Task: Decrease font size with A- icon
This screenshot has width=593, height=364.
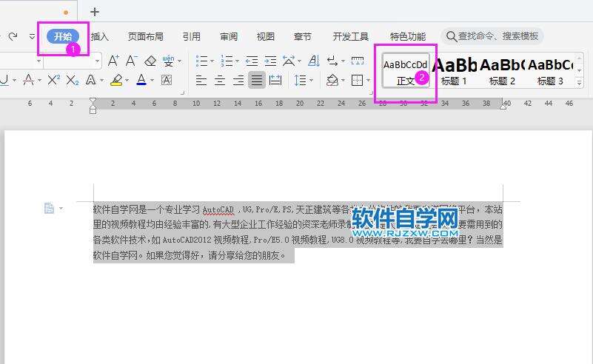Action: pos(131,61)
